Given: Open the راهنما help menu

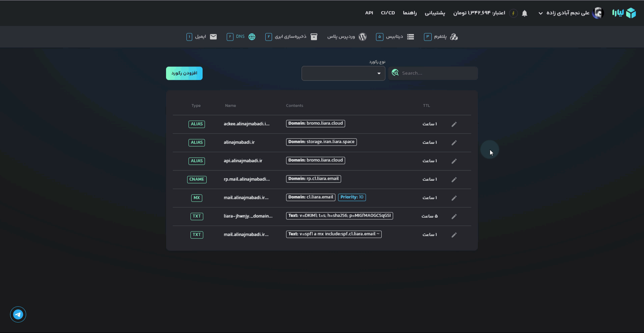Looking at the screenshot, I should [410, 13].
